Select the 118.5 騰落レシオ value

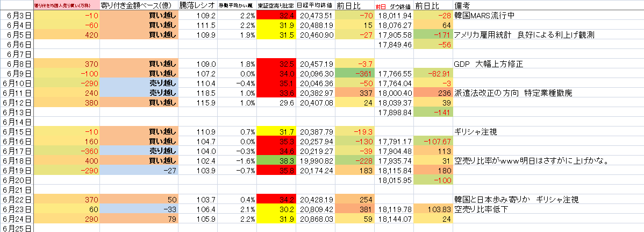pos(197,93)
